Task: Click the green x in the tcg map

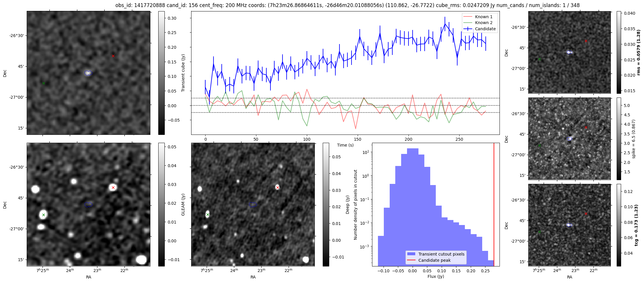Action: tap(539, 232)
